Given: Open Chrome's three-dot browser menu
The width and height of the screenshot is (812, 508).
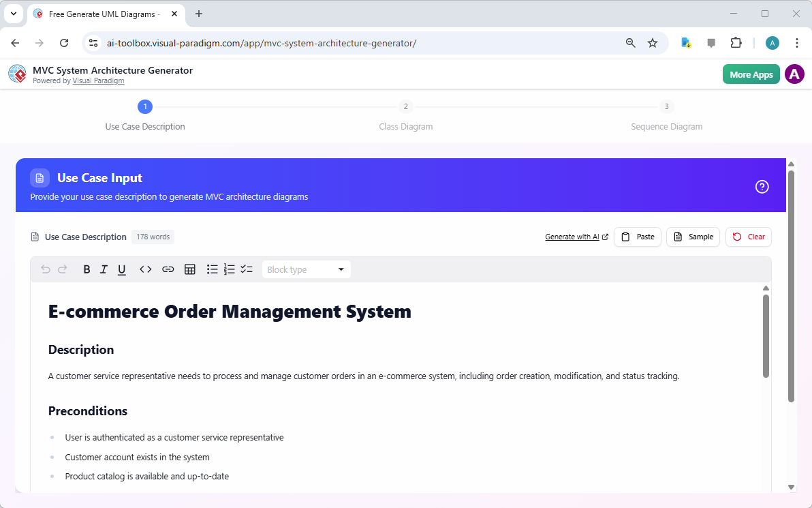Looking at the screenshot, I should pyautogui.click(x=797, y=42).
